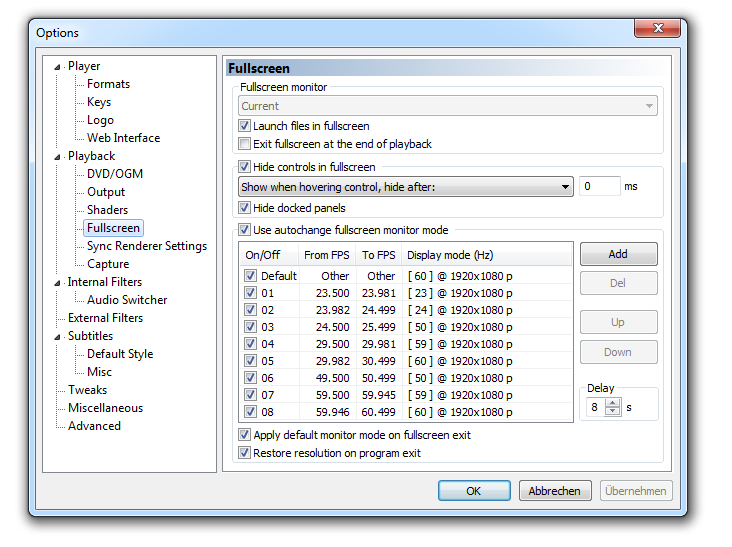Screen dimensions: 732x547
Task: Decrease the Delay spinner value
Action: tap(612, 411)
